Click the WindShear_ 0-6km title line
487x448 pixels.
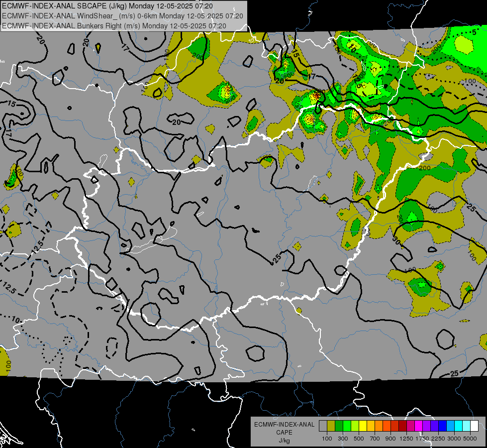coord(122,16)
